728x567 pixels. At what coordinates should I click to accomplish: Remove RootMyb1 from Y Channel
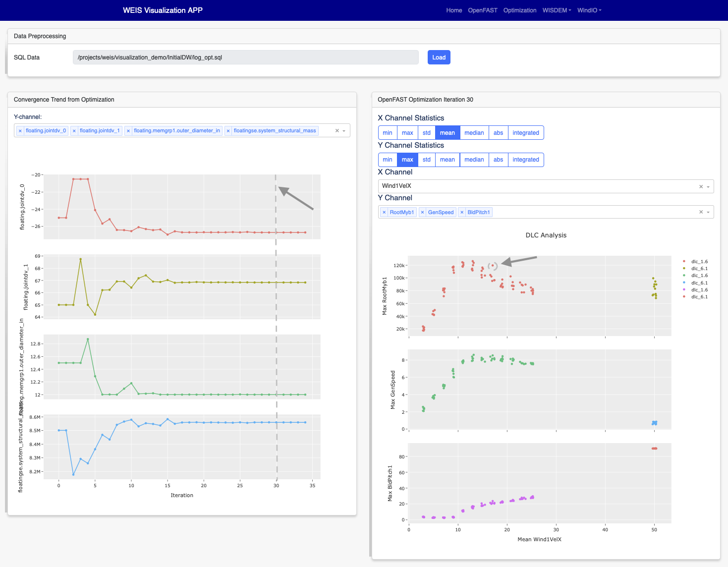coord(384,212)
